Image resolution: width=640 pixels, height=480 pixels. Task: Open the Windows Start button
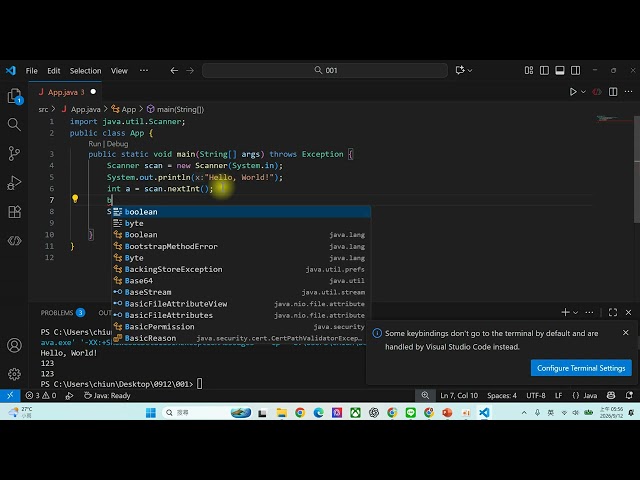(151, 413)
